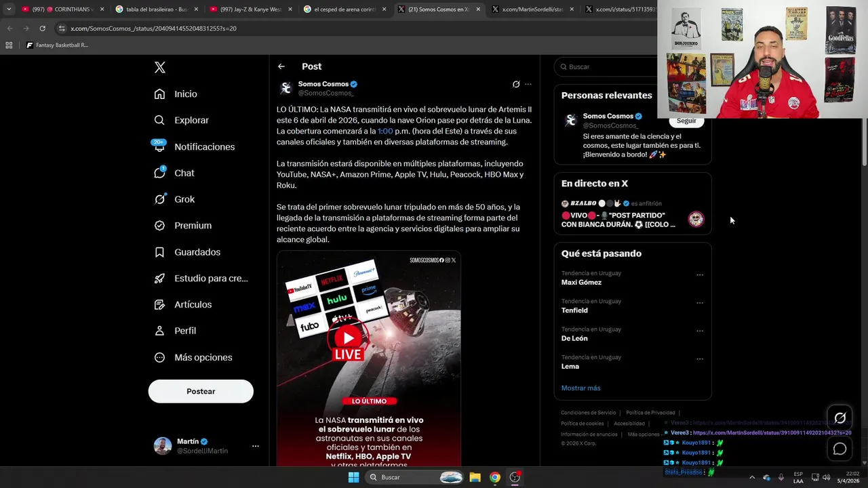Open Política de cookies link
This screenshot has height=488, width=868.
pos(583,424)
